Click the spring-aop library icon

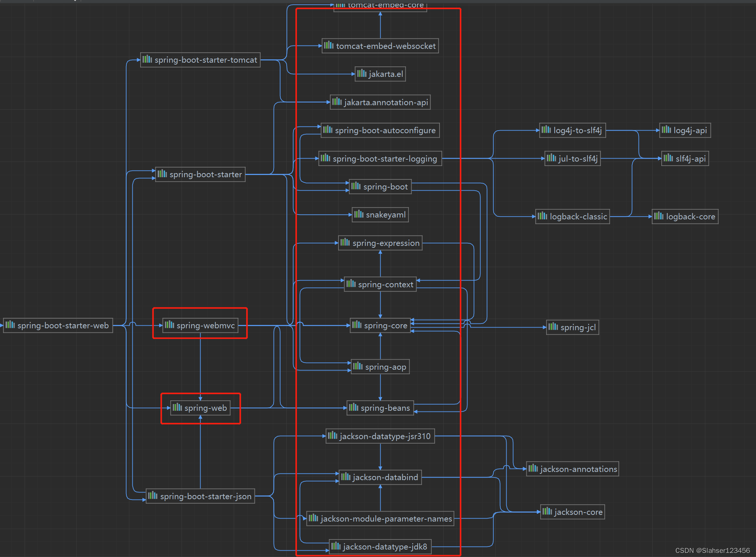(x=358, y=366)
